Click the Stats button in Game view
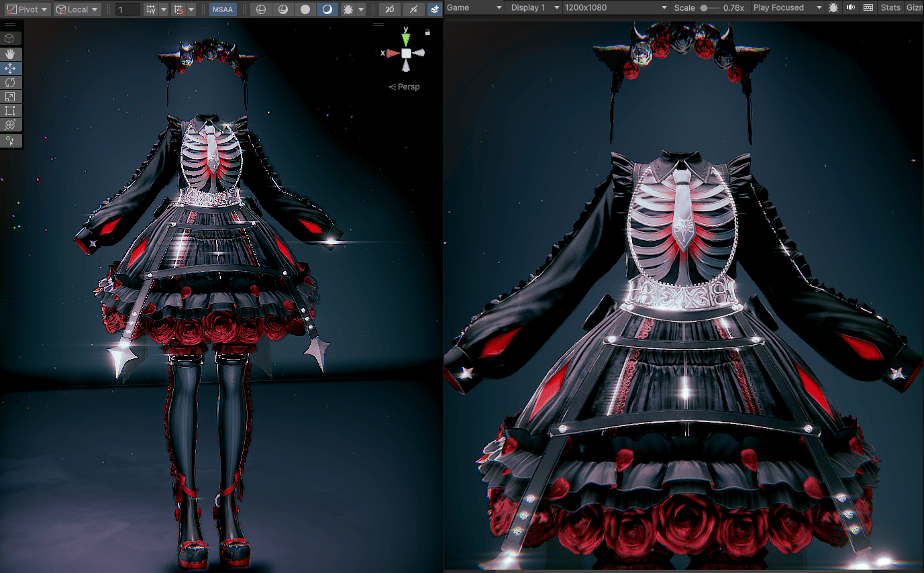 click(890, 7)
